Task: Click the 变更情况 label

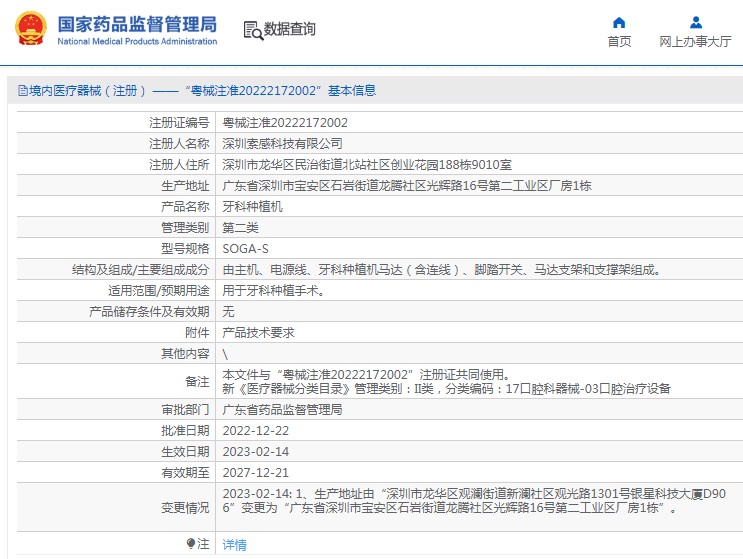Action: coord(185,507)
